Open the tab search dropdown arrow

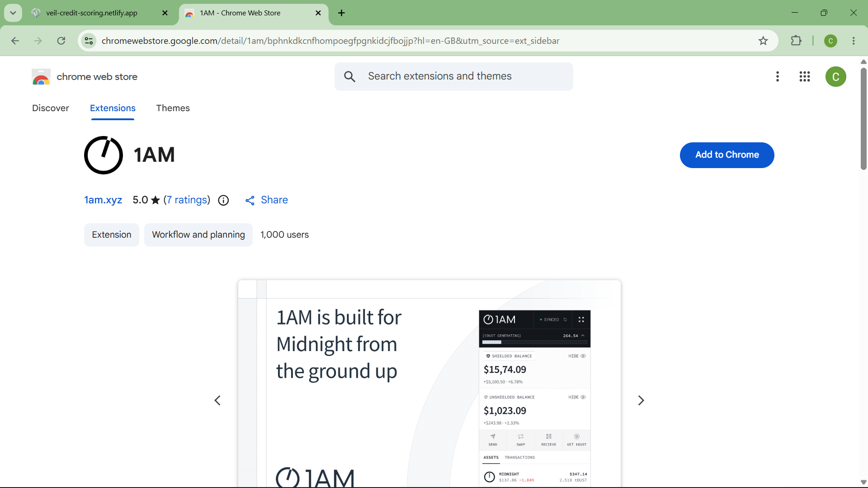coord(13,13)
